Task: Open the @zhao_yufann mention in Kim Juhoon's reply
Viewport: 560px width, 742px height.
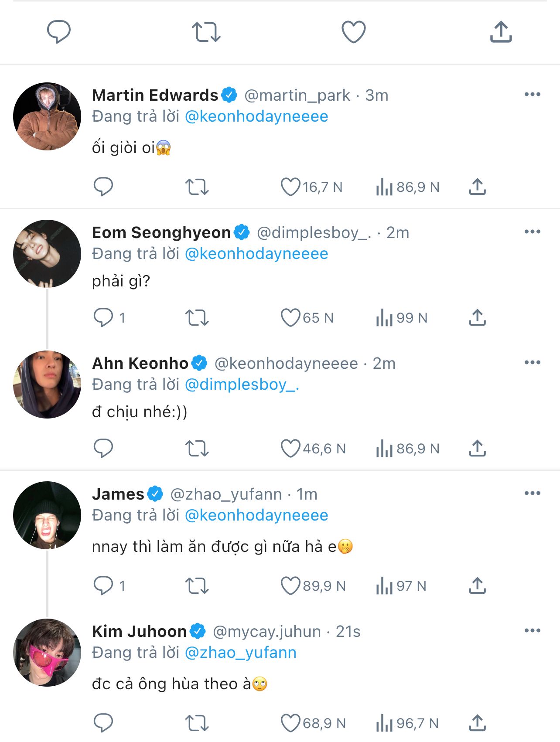Action: (241, 653)
